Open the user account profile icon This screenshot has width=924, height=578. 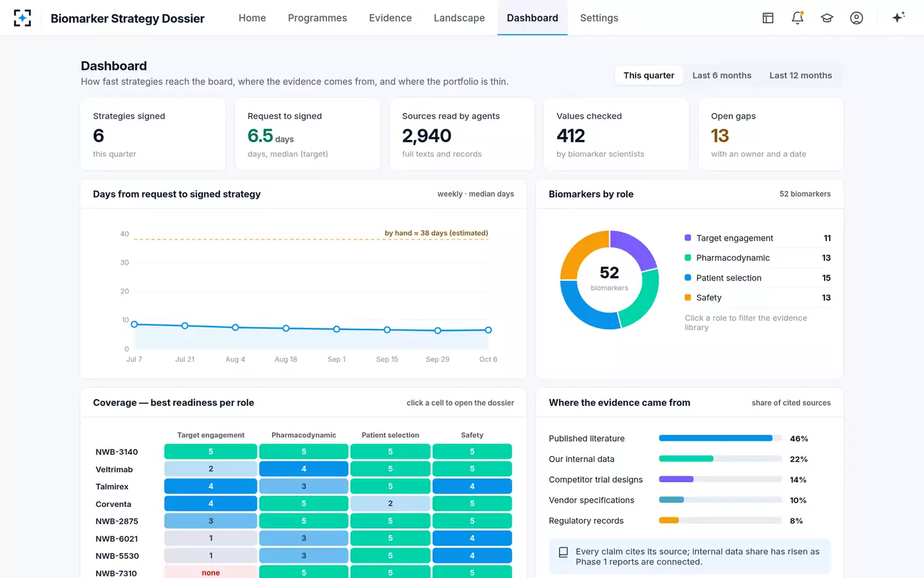(857, 18)
